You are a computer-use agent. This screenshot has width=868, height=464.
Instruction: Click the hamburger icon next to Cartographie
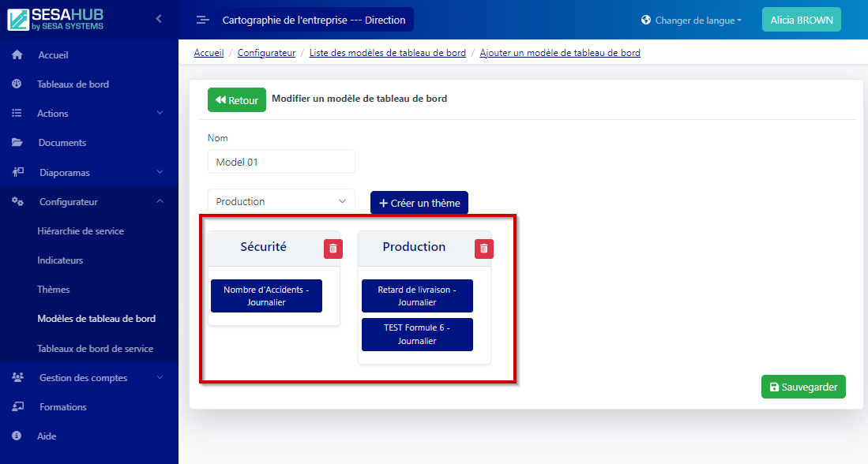click(x=202, y=19)
